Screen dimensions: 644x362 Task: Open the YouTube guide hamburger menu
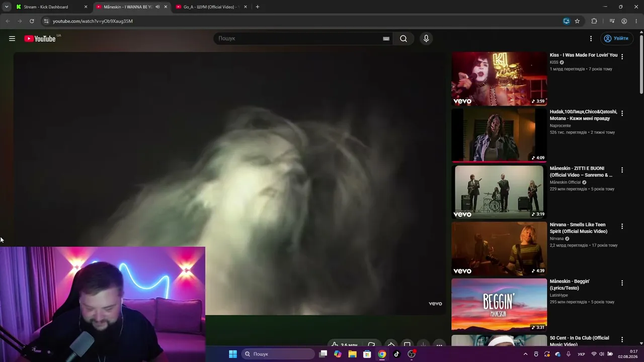12,39
